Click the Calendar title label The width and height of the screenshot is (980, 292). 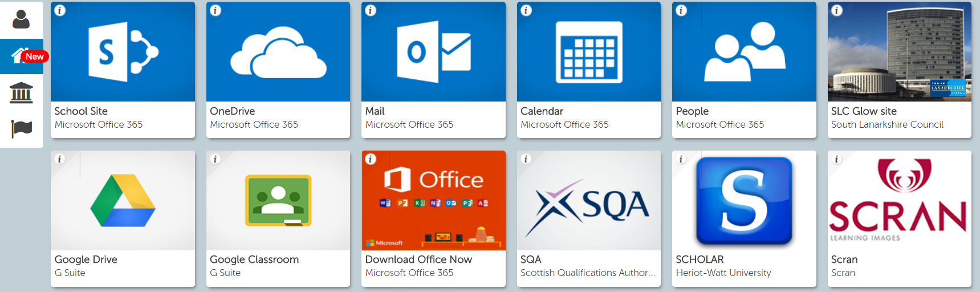[542, 111]
